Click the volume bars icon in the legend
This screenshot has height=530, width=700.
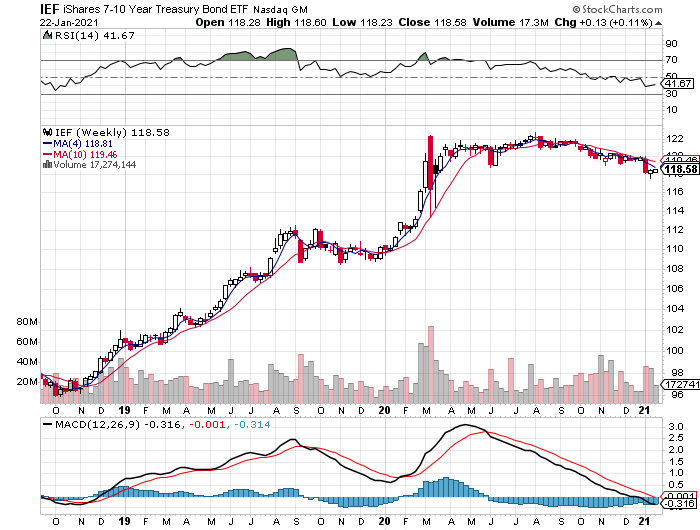coord(47,165)
